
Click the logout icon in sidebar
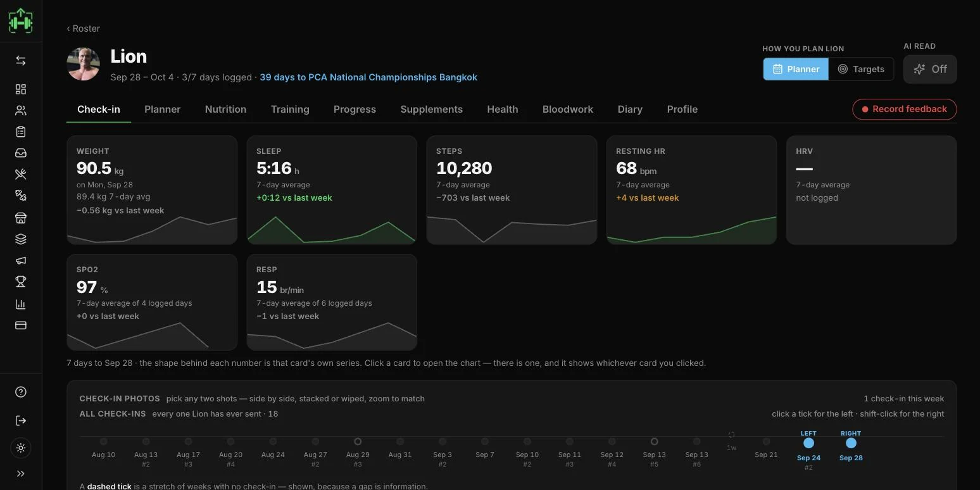point(21,420)
